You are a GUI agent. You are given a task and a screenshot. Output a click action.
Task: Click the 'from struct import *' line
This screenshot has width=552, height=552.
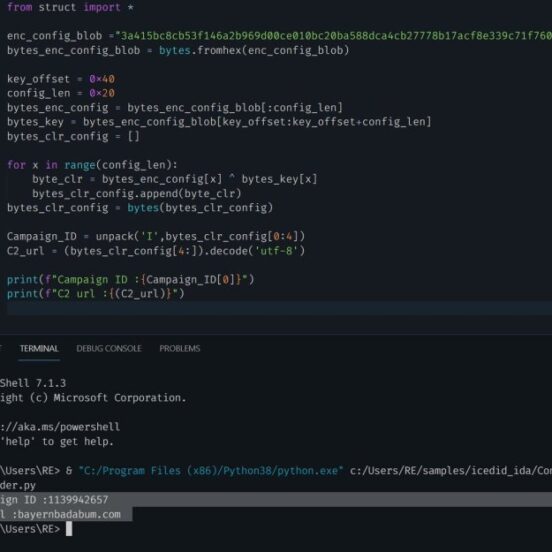click(70, 7)
